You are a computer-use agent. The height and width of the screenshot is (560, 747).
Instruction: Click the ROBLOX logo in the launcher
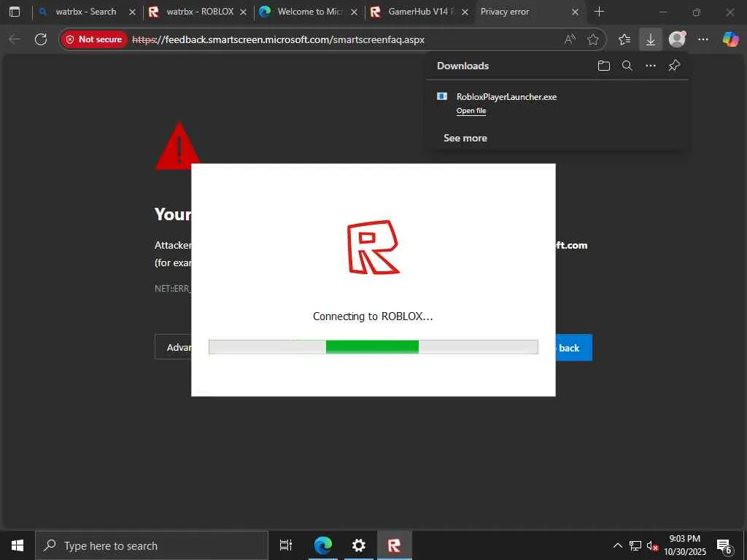(x=373, y=247)
